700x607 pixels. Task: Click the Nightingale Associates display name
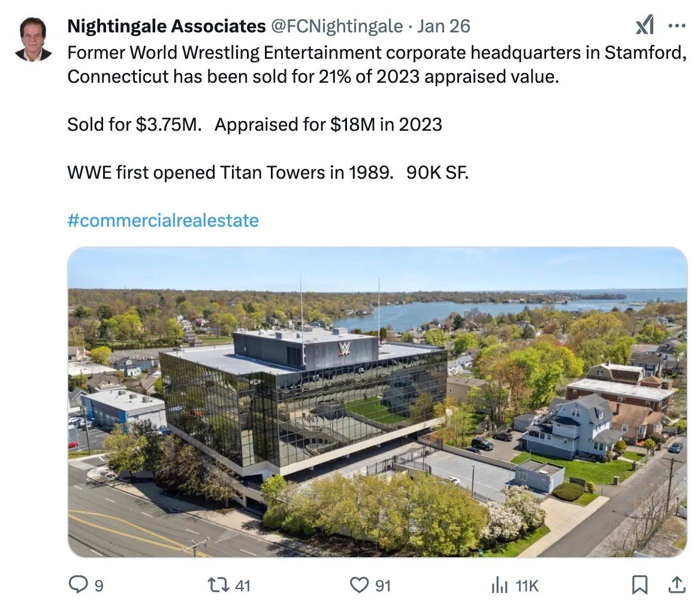167,26
